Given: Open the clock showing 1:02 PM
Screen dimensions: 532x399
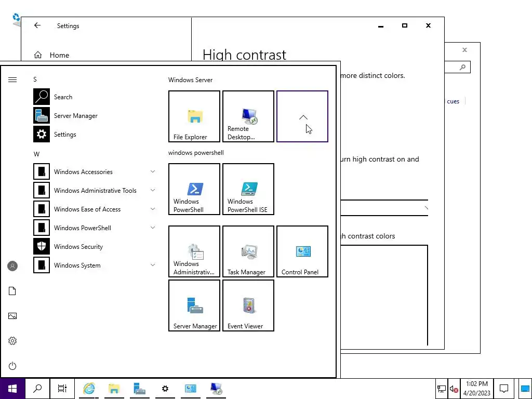Looking at the screenshot, I should pos(477,389).
